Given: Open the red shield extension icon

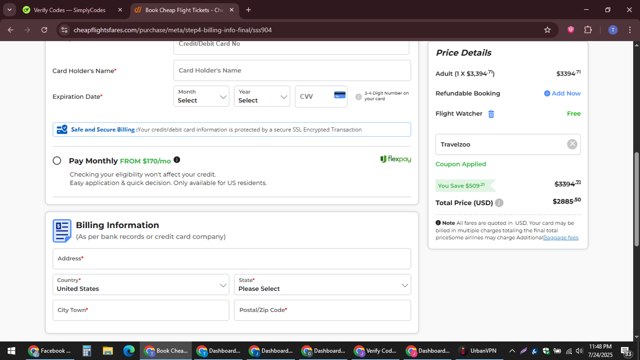Looking at the screenshot, I should pos(571,29).
